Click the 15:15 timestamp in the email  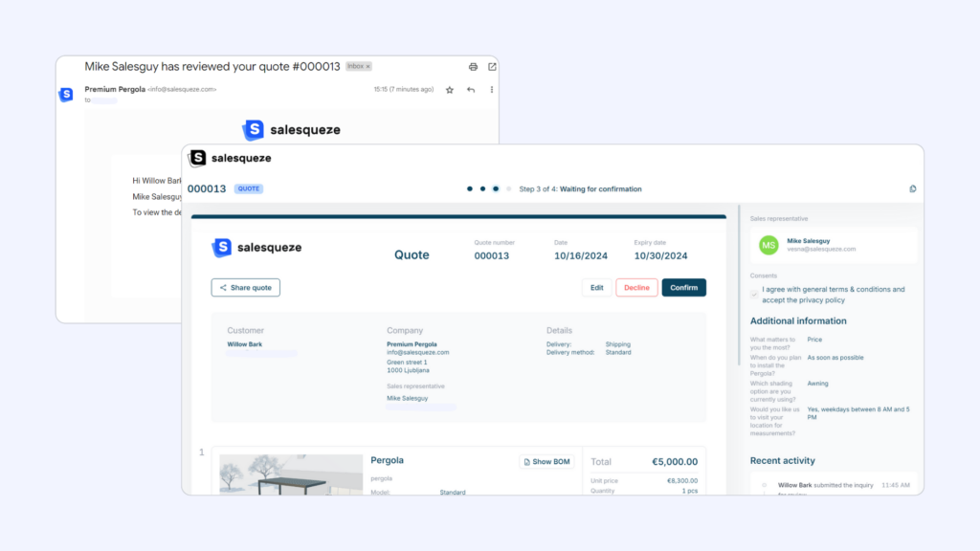pyautogui.click(x=404, y=89)
